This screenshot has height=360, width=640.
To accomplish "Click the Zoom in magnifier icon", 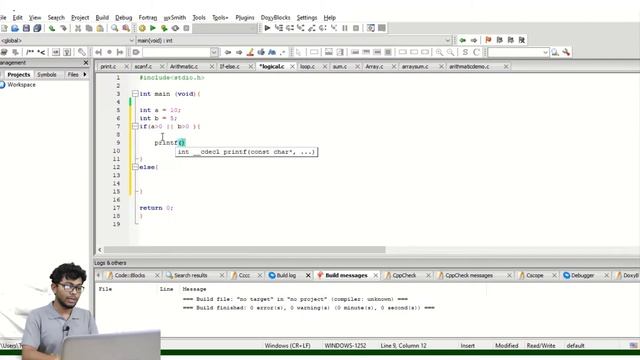I will tap(439, 52).
